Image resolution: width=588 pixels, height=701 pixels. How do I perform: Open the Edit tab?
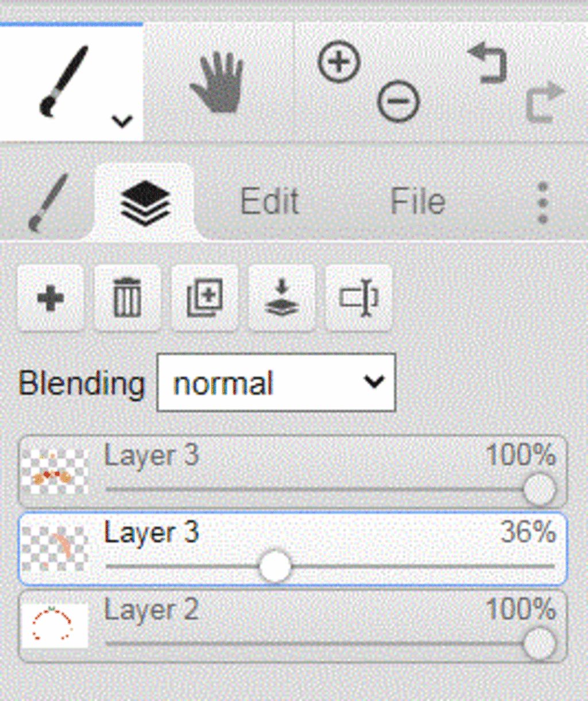[x=269, y=202]
